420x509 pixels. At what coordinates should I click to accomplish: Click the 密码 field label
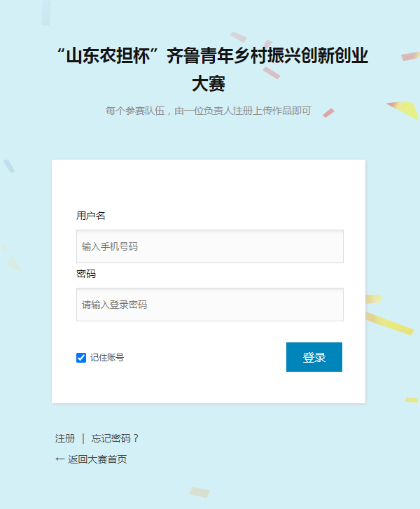tap(86, 274)
